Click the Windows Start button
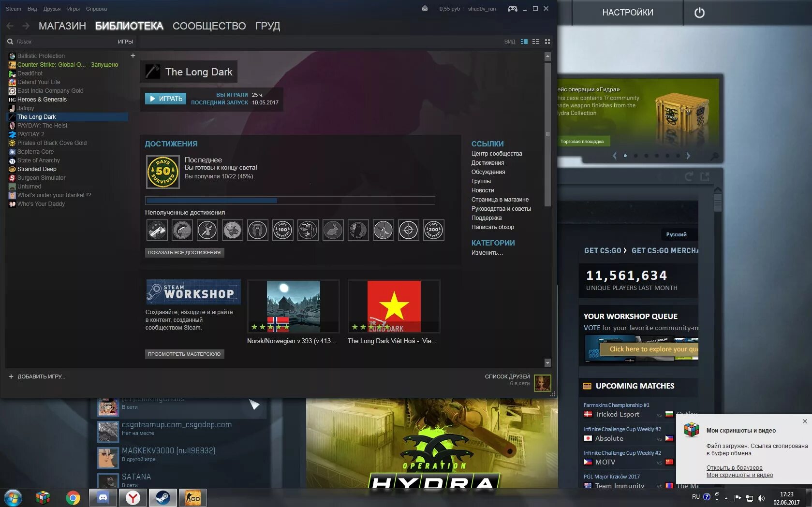 pos(13,497)
